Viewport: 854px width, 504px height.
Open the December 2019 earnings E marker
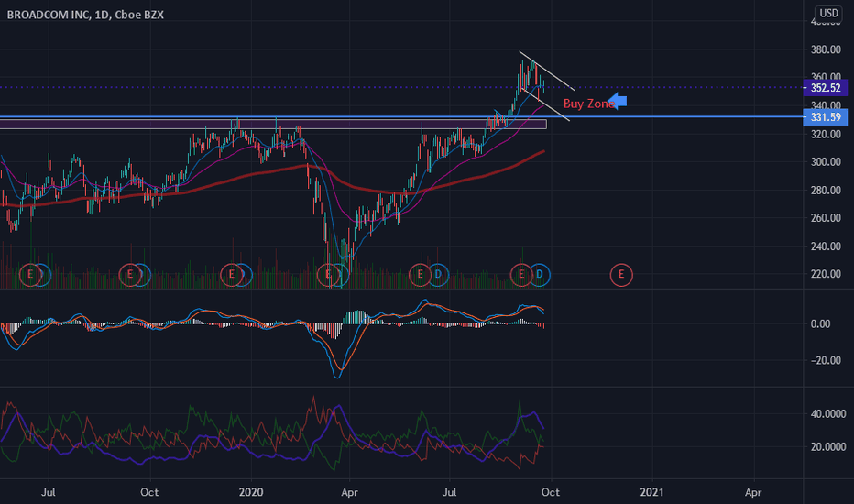(x=232, y=275)
